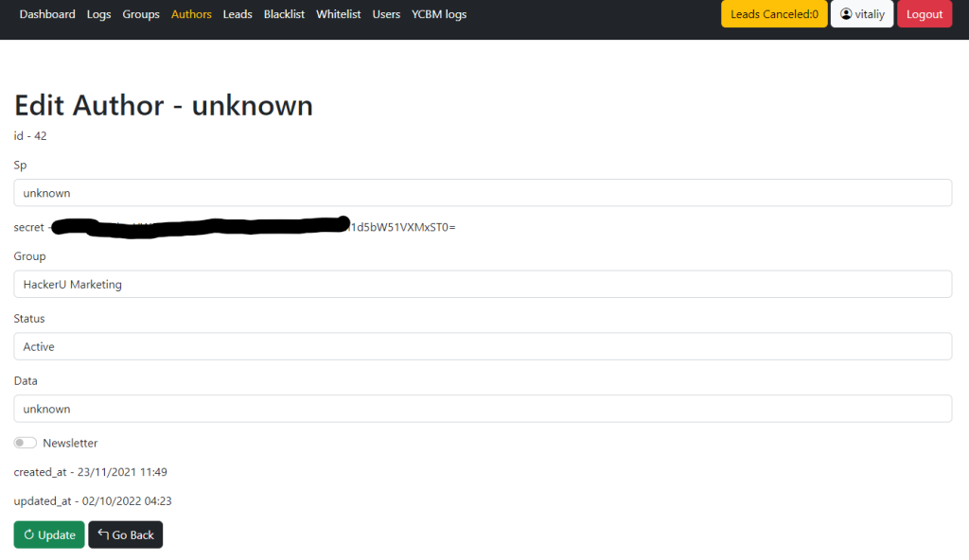969x560 pixels.
Task: Go to Logs in the navigation bar
Action: pos(98,14)
